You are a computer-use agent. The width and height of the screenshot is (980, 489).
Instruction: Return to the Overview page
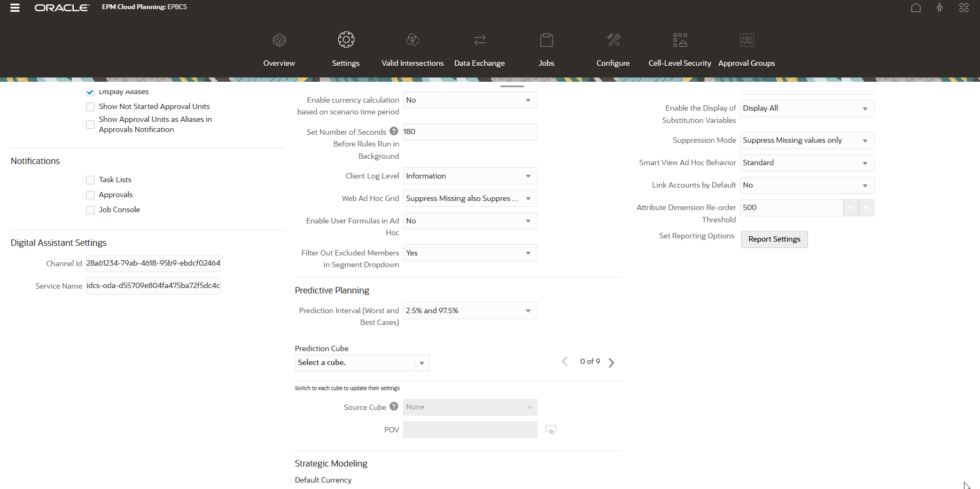click(x=279, y=48)
